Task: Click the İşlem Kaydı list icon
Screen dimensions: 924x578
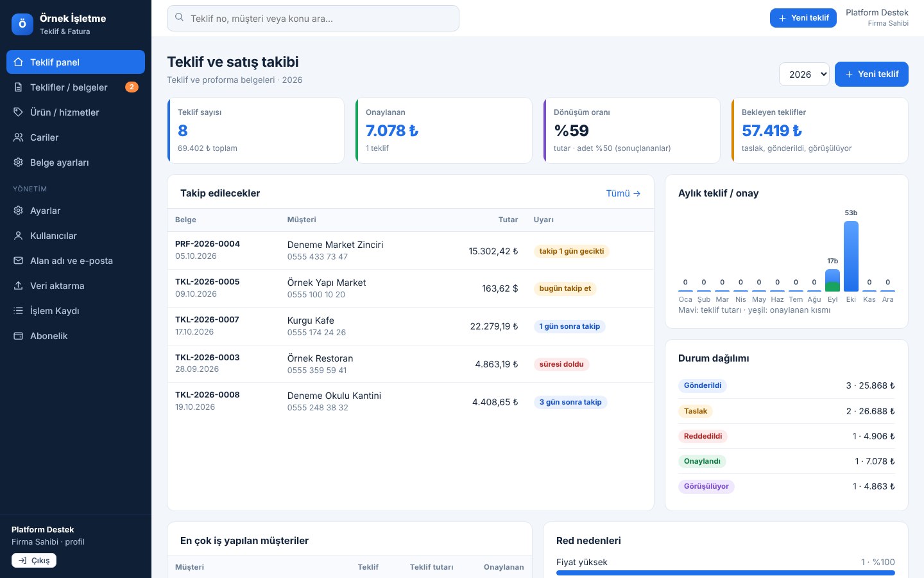Action: pyautogui.click(x=19, y=311)
